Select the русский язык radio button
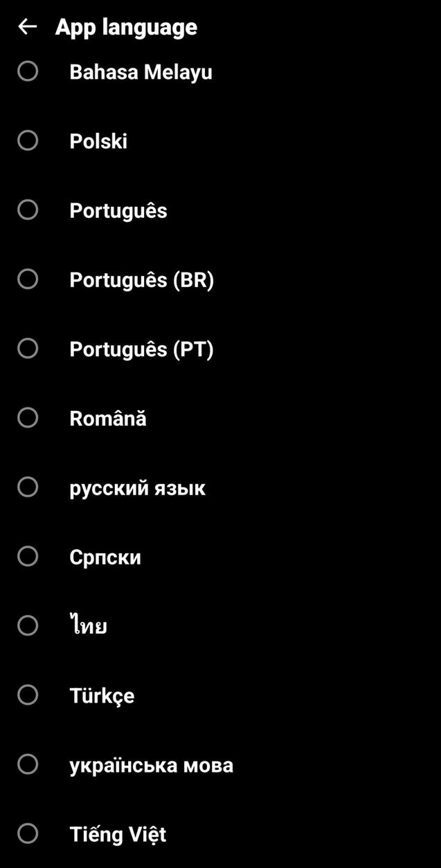Screen dimensions: 441x868 27,486
